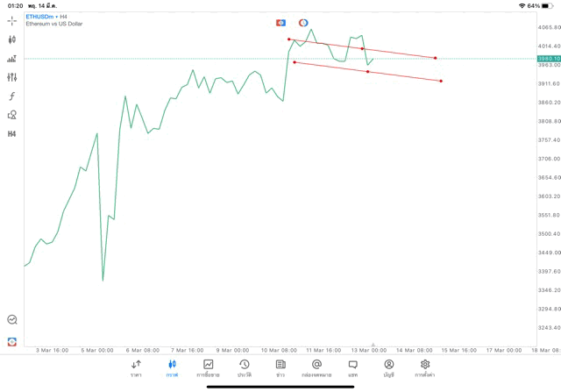Open the การตั้งค่า (Settings) tab

[x=425, y=367]
